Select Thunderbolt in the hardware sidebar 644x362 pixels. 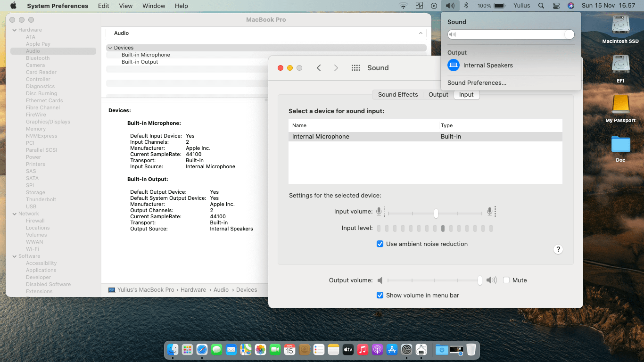click(x=41, y=200)
